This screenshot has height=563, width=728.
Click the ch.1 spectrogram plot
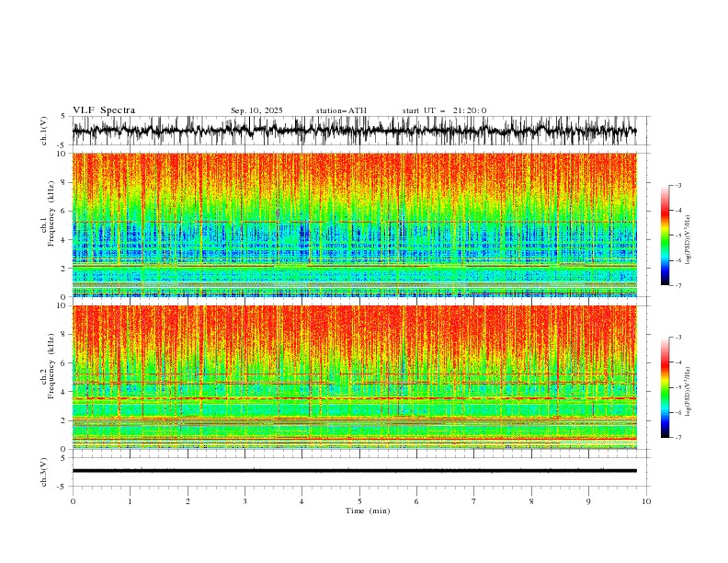click(355, 224)
